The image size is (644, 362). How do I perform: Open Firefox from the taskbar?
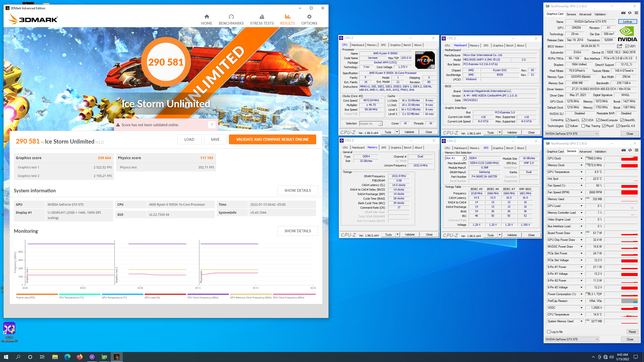(x=79, y=357)
